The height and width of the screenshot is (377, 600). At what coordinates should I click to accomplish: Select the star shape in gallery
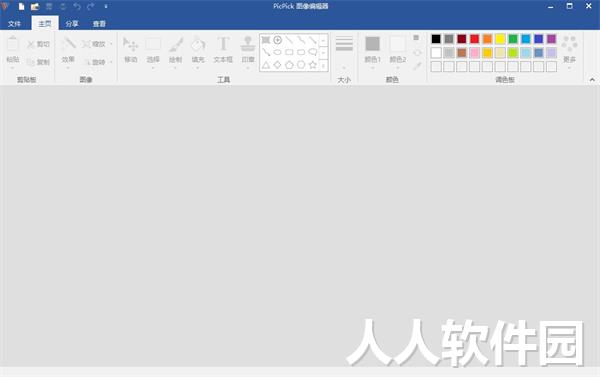click(313, 65)
